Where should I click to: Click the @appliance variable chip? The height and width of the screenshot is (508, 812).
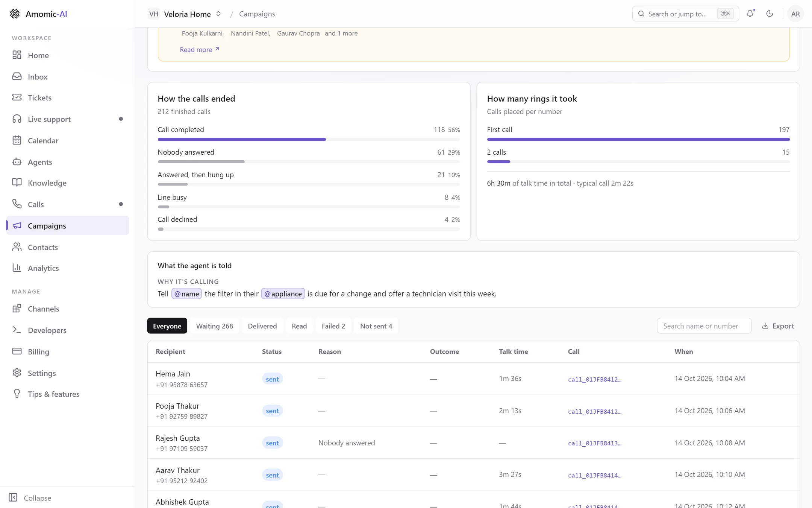coord(283,294)
